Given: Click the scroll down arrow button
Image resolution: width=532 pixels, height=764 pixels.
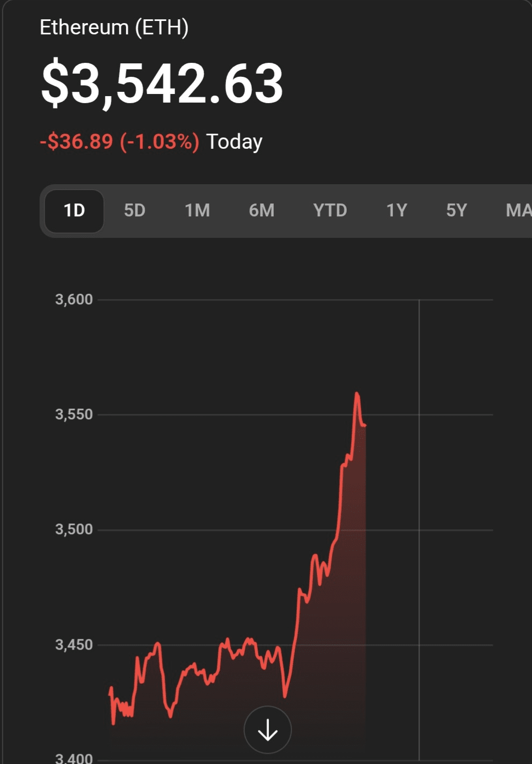Looking at the screenshot, I should tap(267, 730).
